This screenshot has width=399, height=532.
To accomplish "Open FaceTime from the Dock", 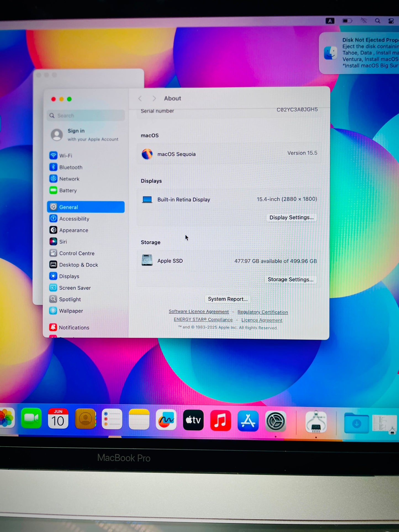I will point(31,419).
